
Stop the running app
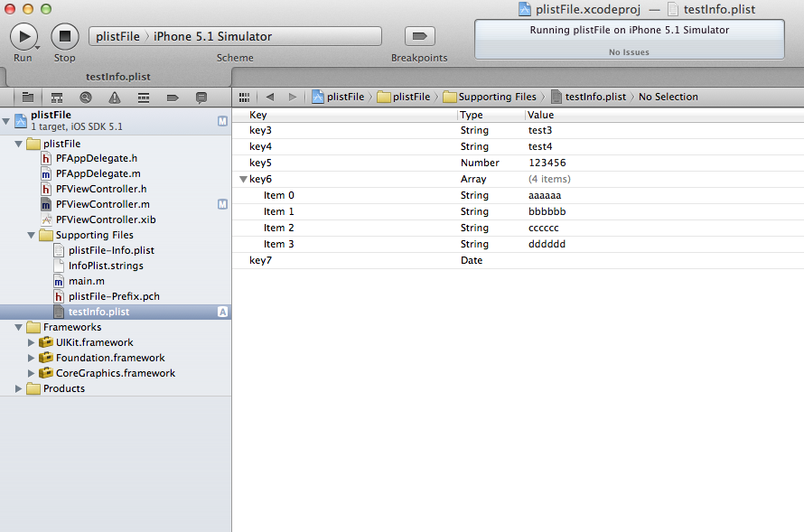coord(65,37)
